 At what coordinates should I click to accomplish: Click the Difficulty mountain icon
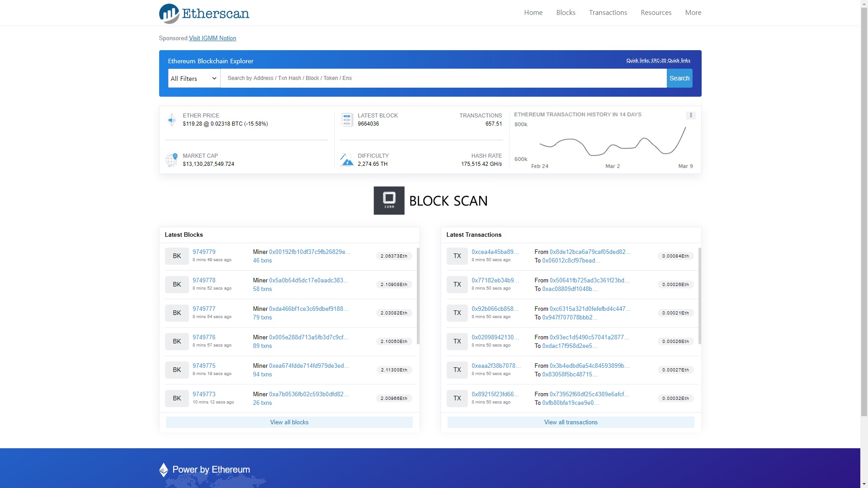[x=347, y=160]
